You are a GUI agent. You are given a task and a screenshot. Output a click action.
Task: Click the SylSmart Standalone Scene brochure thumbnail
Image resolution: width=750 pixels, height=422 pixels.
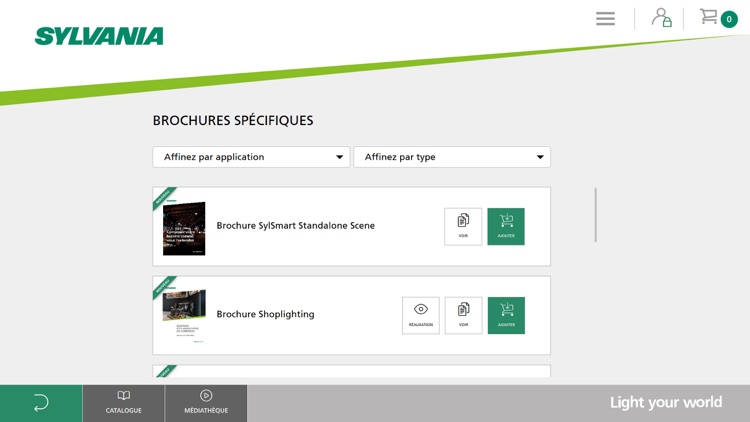(x=184, y=228)
